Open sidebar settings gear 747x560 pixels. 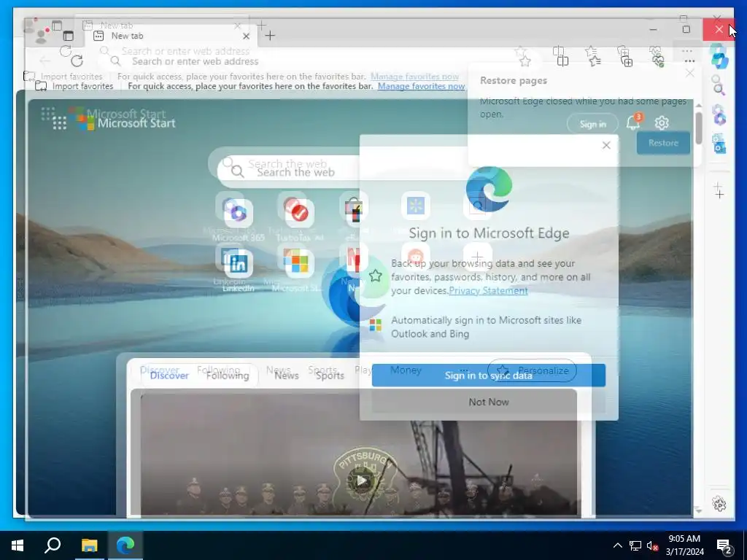tap(719, 504)
